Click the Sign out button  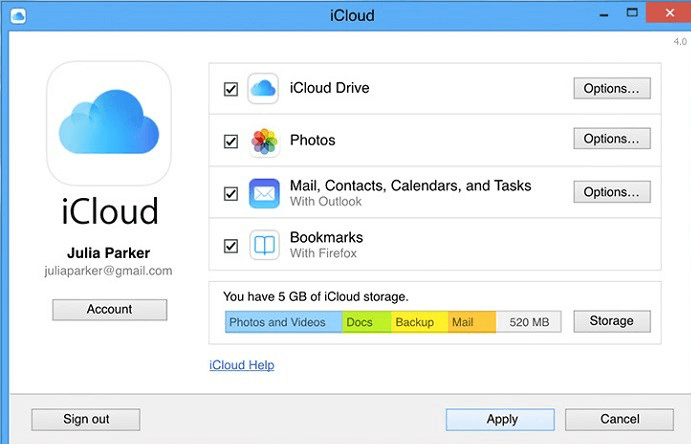86,419
